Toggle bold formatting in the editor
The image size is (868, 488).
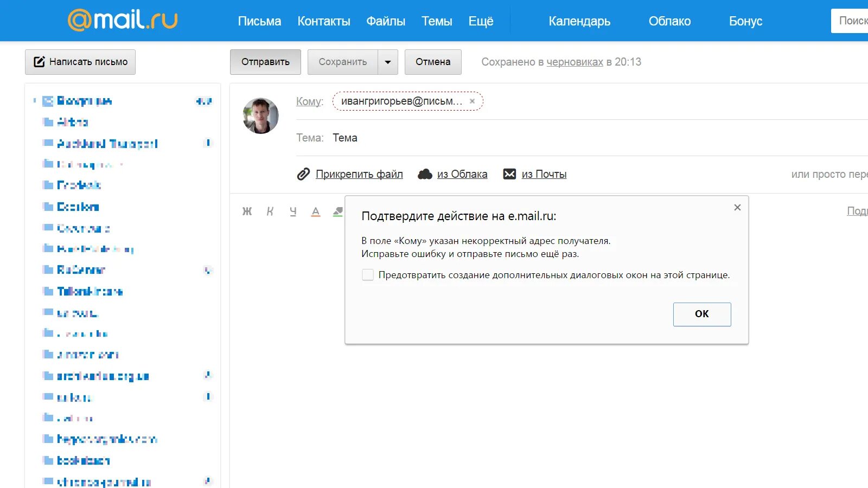pyautogui.click(x=247, y=211)
